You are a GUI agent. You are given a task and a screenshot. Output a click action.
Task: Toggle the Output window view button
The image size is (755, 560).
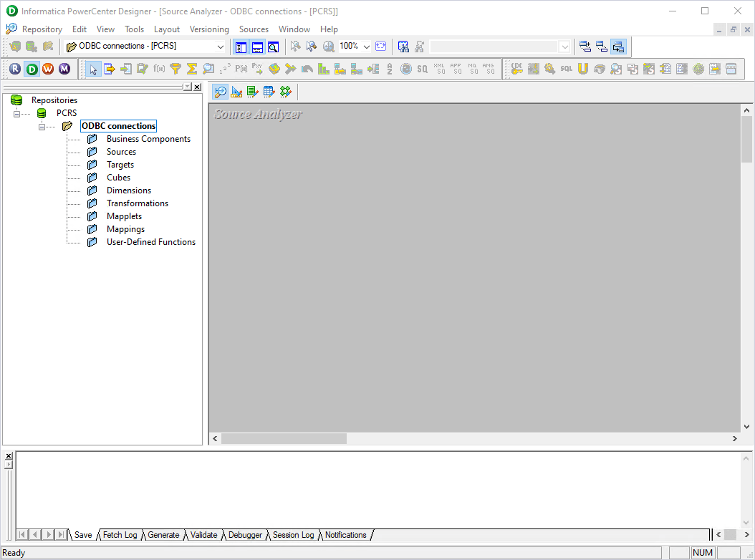pos(257,47)
